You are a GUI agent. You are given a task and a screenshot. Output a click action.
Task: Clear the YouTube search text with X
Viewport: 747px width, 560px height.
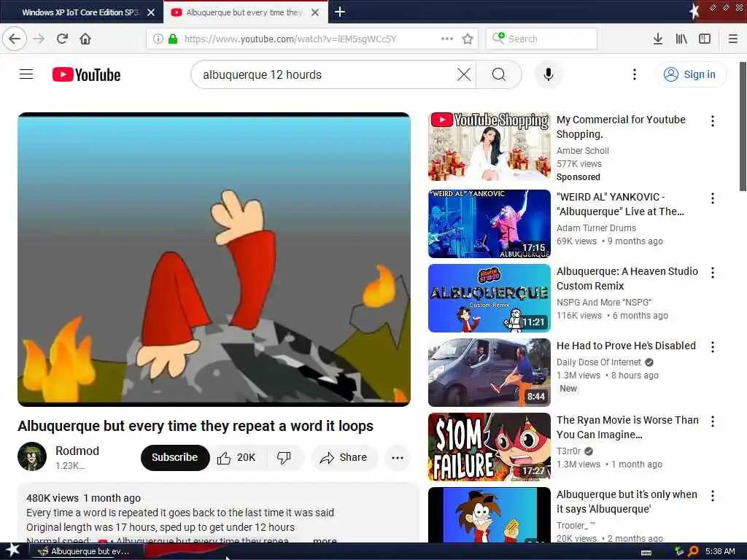(x=463, y=74)
